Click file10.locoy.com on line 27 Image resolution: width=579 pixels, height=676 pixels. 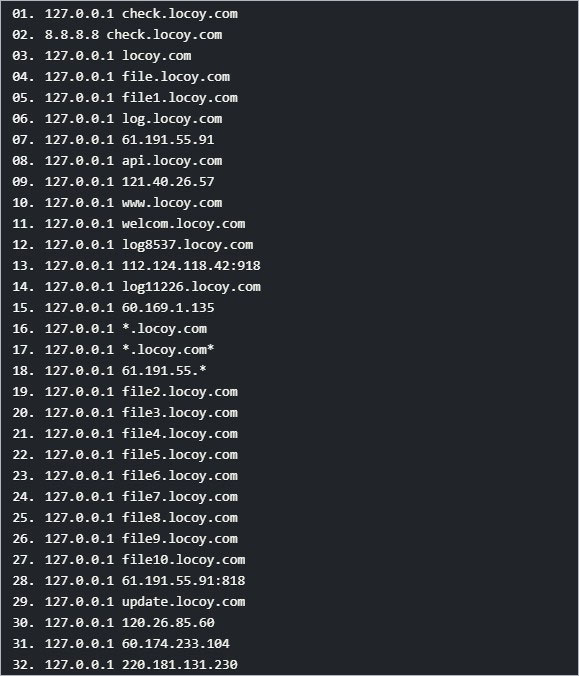183,560
